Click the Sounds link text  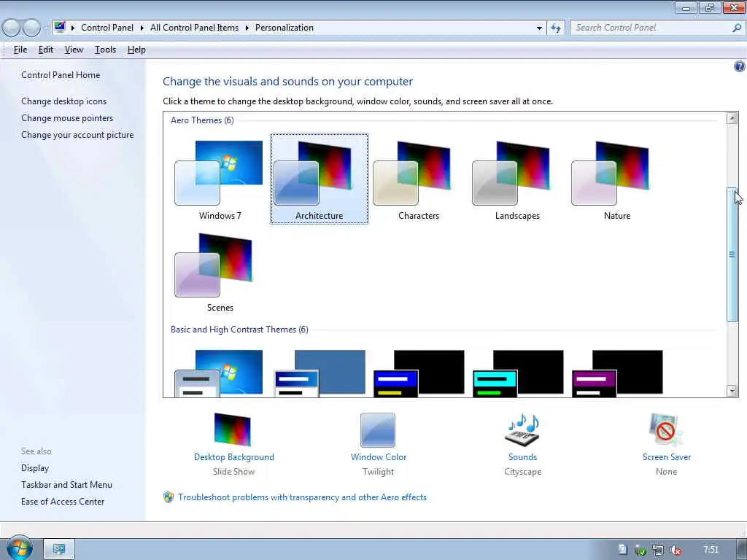point(522,457)
